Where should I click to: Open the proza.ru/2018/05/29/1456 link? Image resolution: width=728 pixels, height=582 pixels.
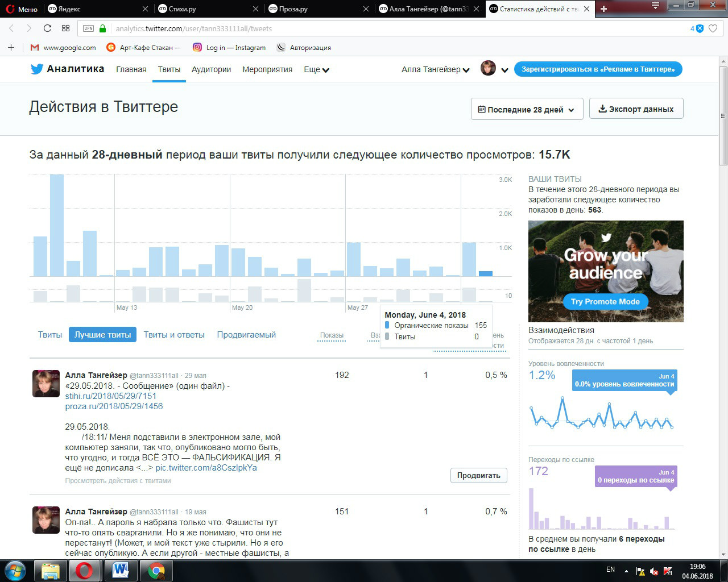(x=114, y=406)
